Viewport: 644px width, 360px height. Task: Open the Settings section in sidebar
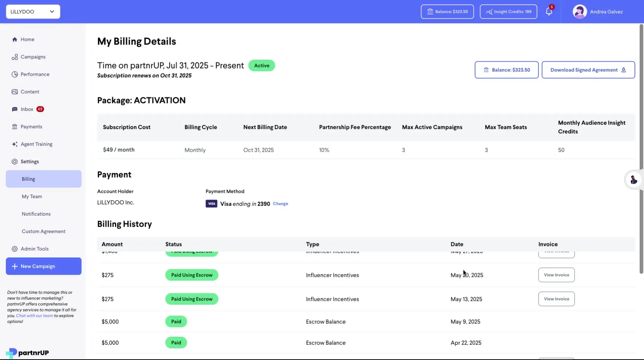tap(29, 161)
